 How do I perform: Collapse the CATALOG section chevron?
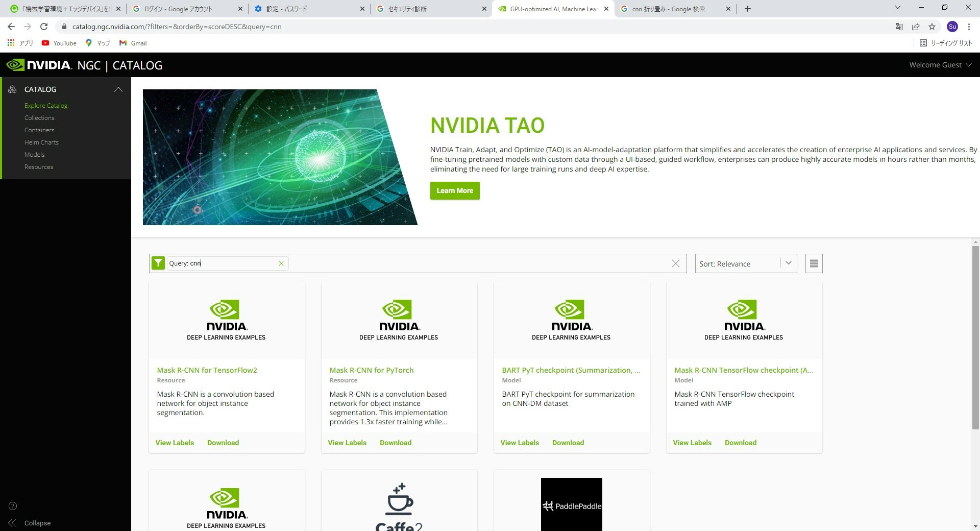tap(118, 89)
